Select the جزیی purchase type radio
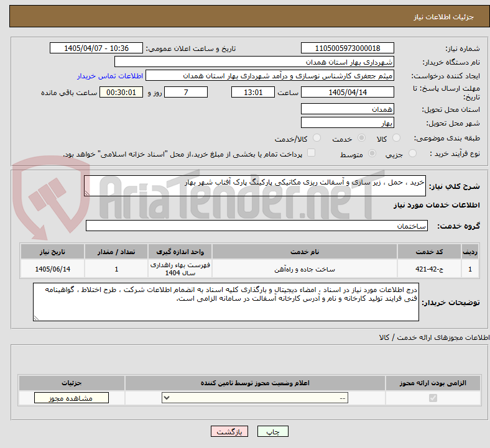 tap(412, 153)
